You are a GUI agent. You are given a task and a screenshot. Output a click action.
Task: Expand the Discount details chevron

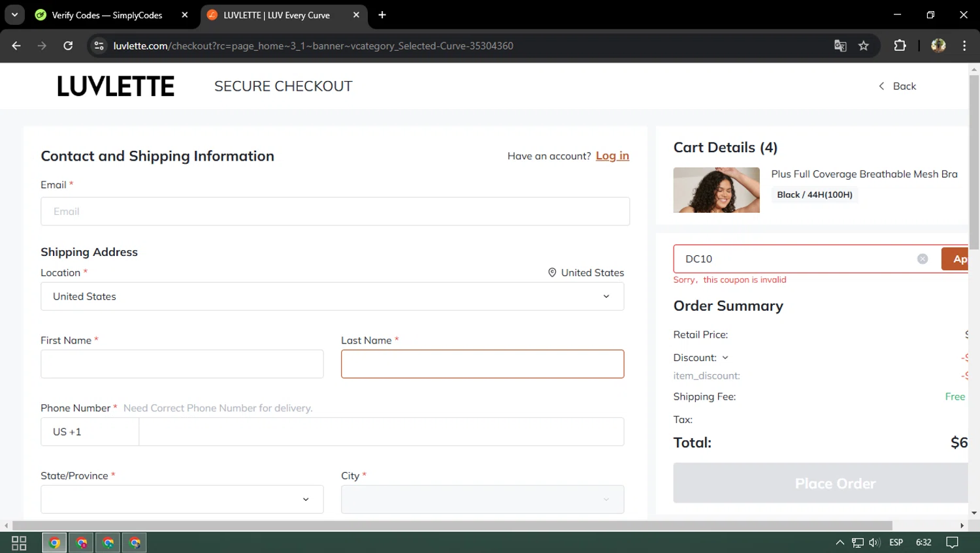pyautogui.click(x=725, y=358)
